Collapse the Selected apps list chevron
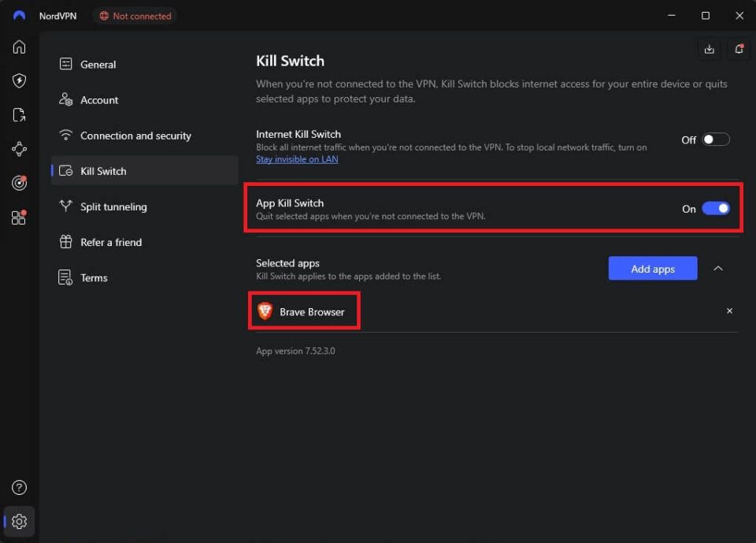The width and height of the screenshot is (756, 543). pos(718,269)
